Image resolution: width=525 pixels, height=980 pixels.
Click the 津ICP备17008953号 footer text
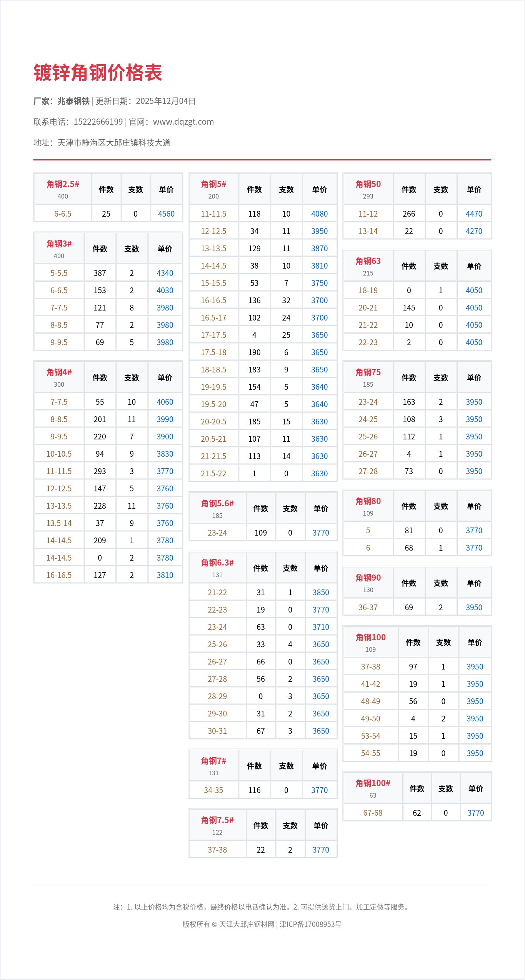coord(310,925)
